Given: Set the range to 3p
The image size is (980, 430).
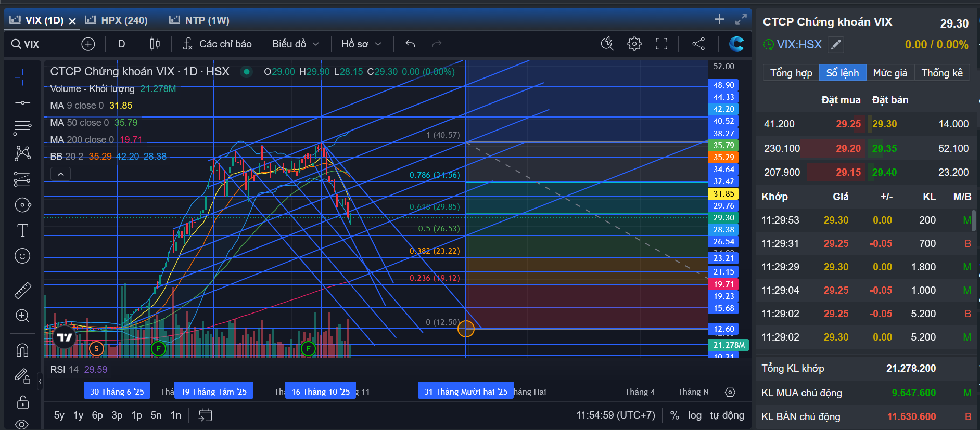Looking at the screenshot, I should point(117,415).
